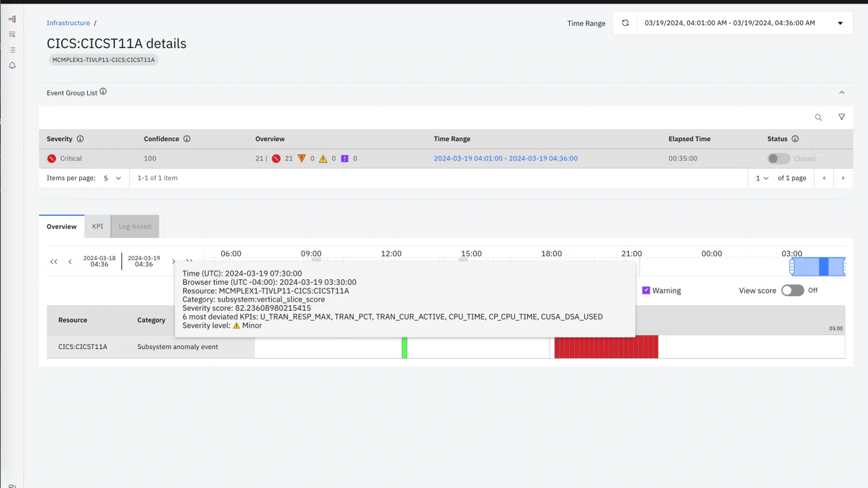Screen dimensions: 868x488
Task: Click the Confidence column info icon
Action: pyautogui.click(x=187, y=139)
